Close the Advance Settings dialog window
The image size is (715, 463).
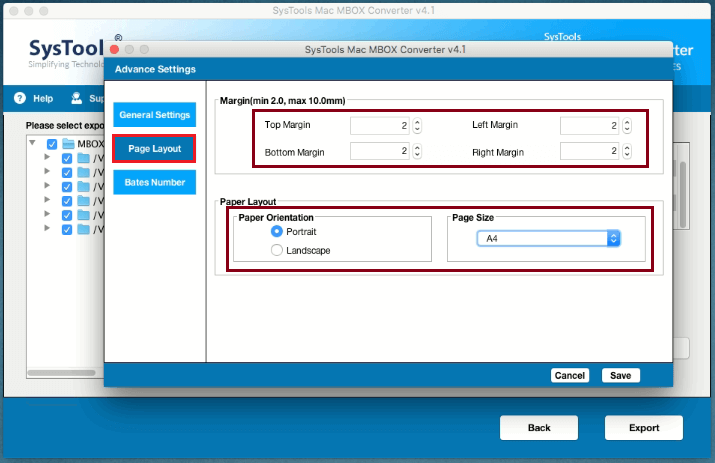coord(114,49)
